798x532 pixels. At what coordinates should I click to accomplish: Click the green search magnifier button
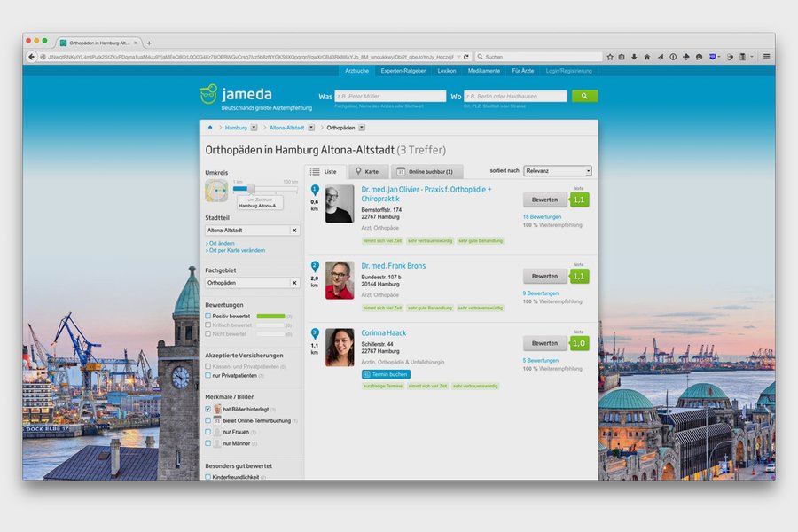coord(584,97)
